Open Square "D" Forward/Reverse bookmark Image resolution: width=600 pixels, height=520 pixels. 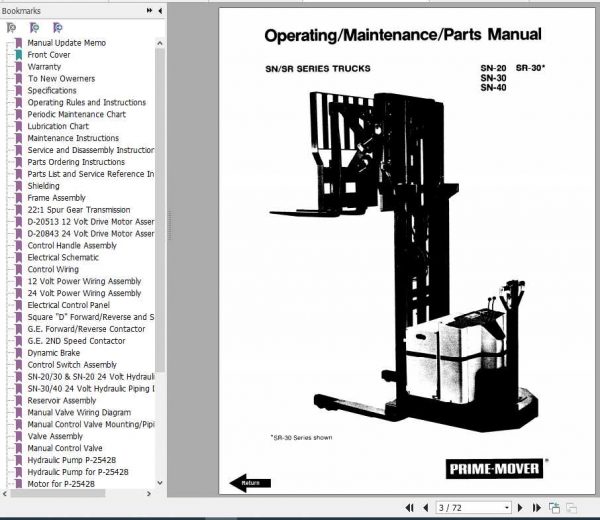90,317
